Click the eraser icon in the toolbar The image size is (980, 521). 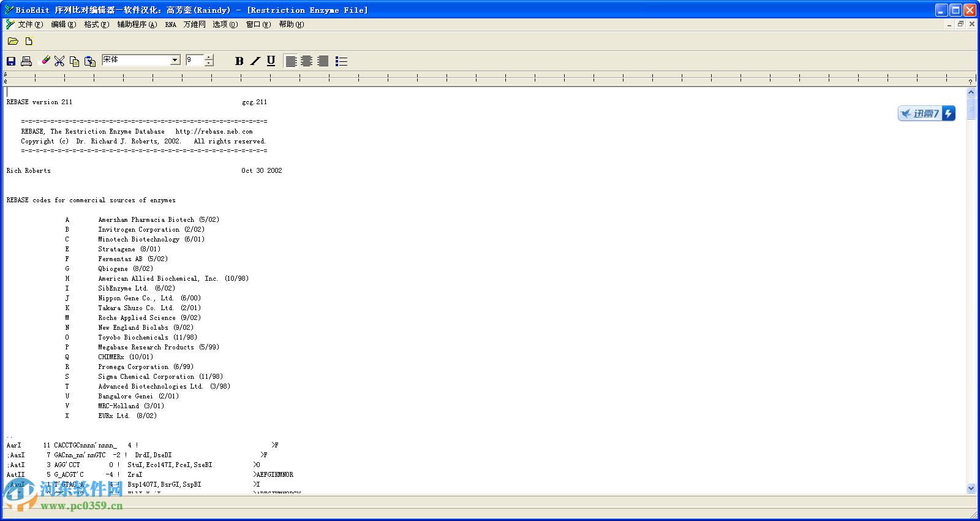coord(45,61)
